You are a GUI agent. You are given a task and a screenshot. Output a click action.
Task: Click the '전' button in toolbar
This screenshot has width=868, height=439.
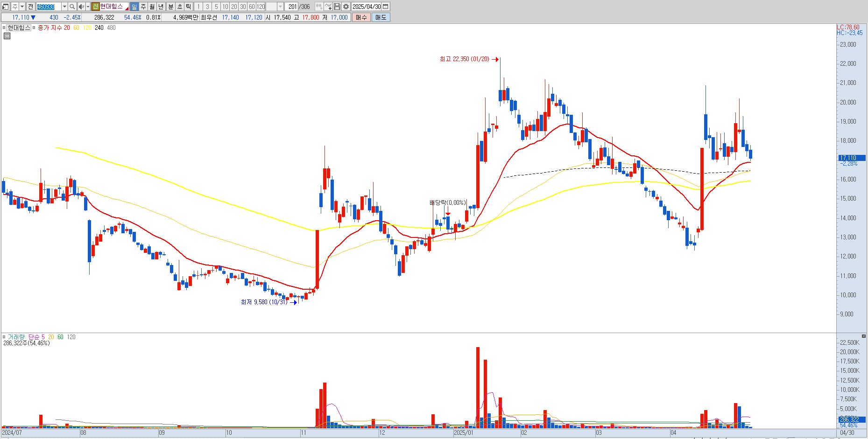[x=30, y=7]
